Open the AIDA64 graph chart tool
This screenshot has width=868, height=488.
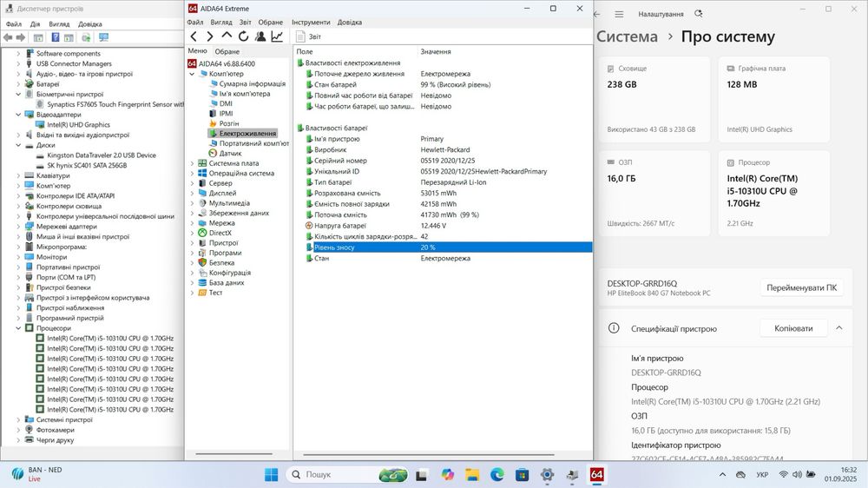(277, 36)
